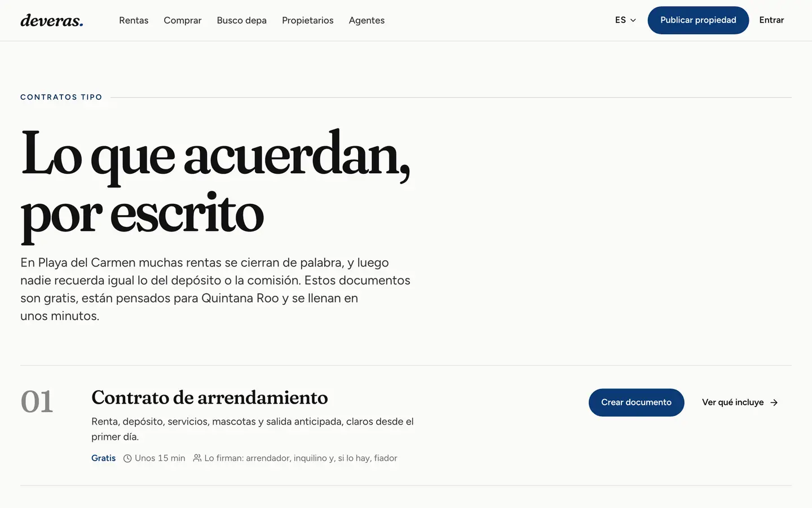The width and height of the screenshot is (812, 508).
Task: Expand the ES language dropdown
Action: 625,20
